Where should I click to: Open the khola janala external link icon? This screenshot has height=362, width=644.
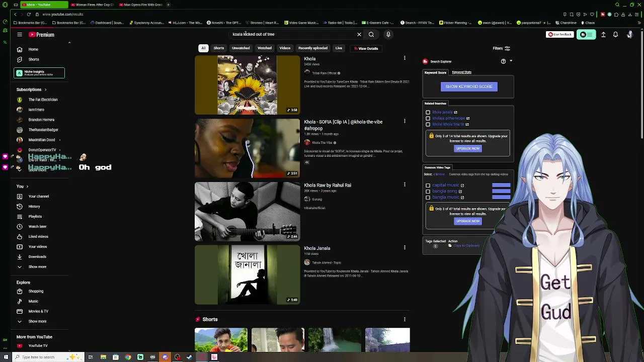[x=455, y=112]
